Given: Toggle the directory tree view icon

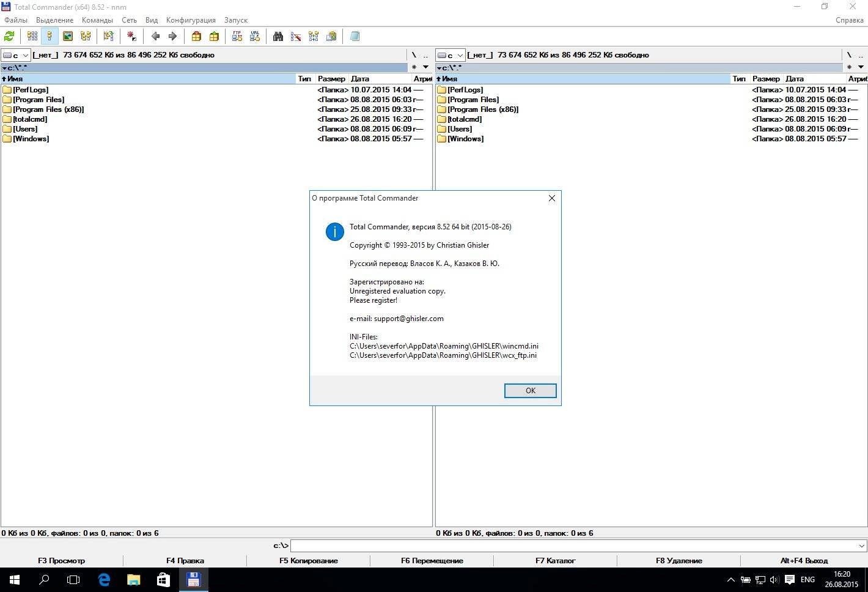Looking at the screenshot, I should pyautogui.click(x=86, y=37).
